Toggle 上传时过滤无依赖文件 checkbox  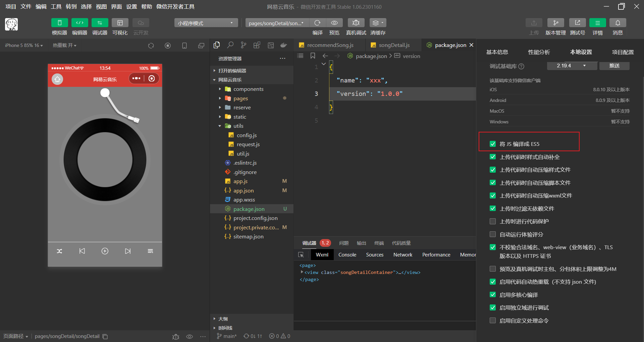(x=493, y=209)
